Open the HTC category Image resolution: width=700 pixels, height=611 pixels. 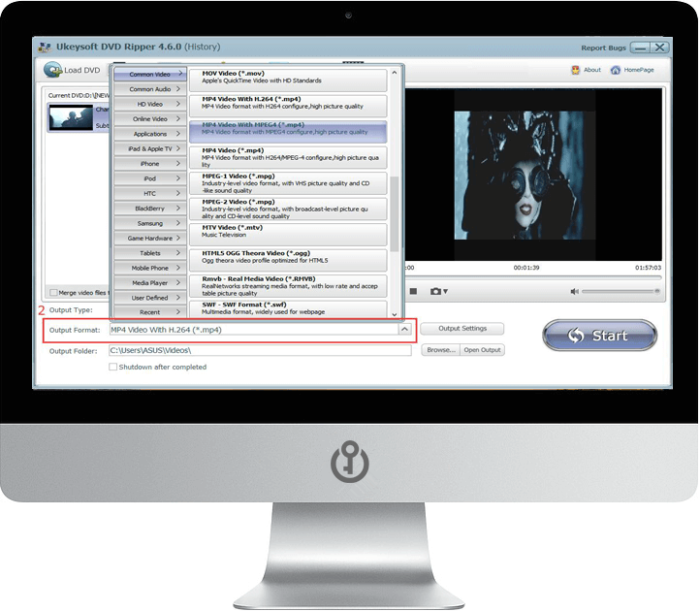[x=150, y=193]
